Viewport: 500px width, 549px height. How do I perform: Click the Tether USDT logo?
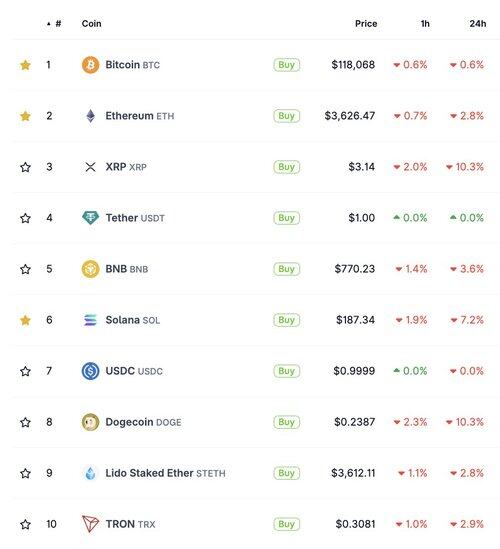(90, 218)
